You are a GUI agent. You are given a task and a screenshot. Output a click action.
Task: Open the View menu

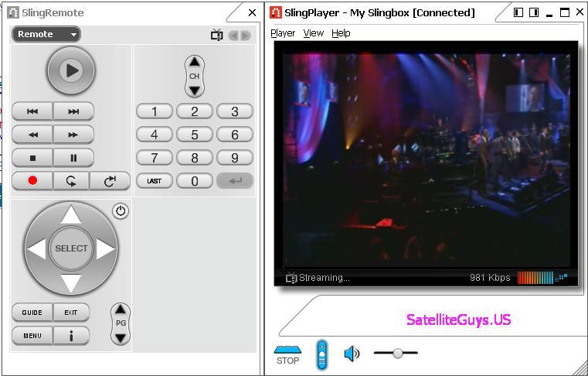pyautogui.click(x=314, y=33)
